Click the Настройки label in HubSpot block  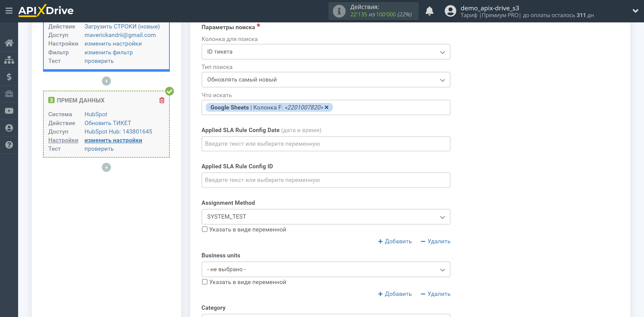coord(63,140)
